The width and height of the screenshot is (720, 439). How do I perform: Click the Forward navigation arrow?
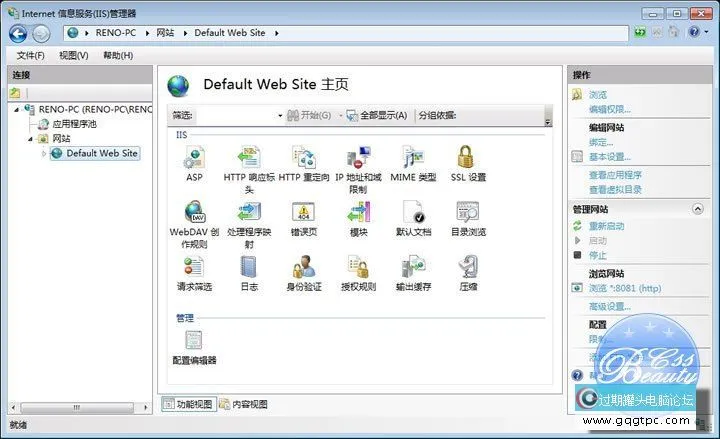(x=41, y=34)
